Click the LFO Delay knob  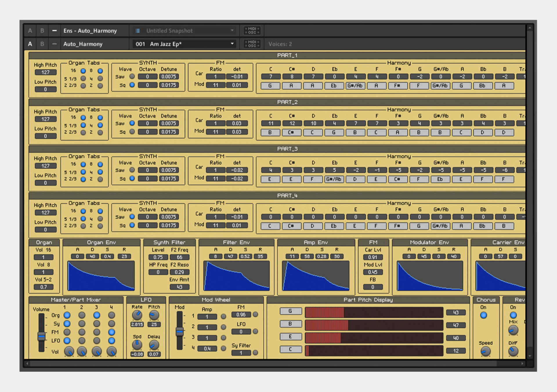pos(154,345)
